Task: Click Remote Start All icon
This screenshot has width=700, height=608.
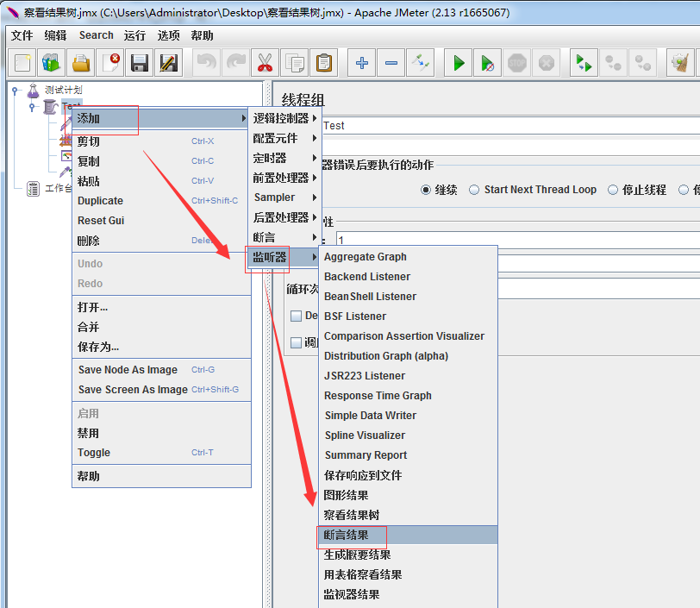Action: tap(584, 63)
